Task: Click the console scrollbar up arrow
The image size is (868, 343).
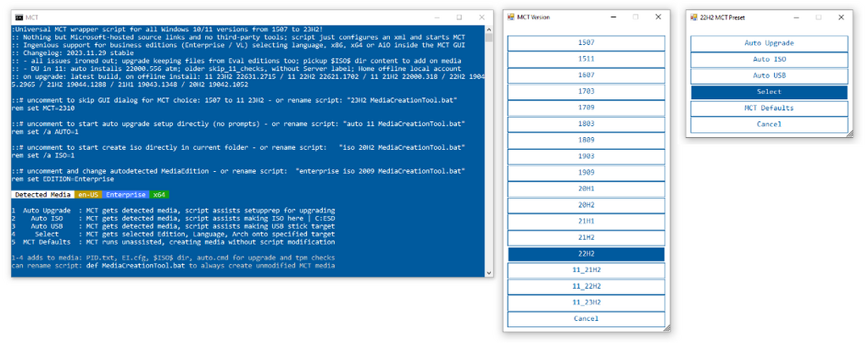Action: tap(489, 29)
